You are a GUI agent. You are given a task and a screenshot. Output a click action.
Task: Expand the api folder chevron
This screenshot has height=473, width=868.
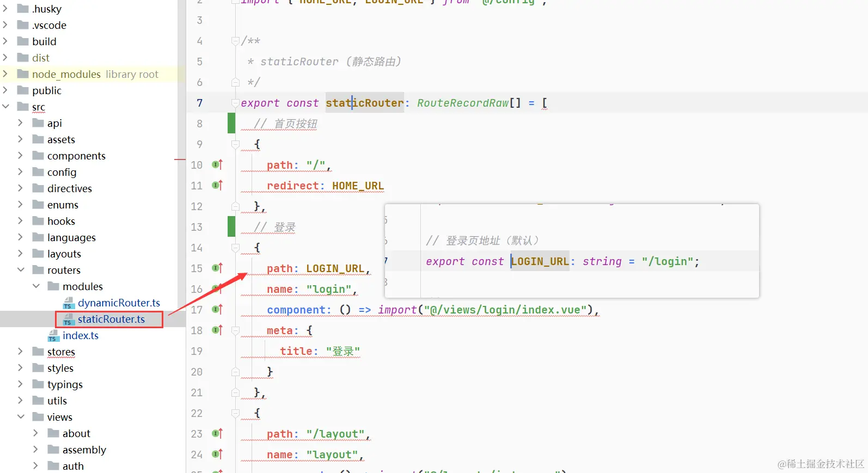tap(21, 123)
